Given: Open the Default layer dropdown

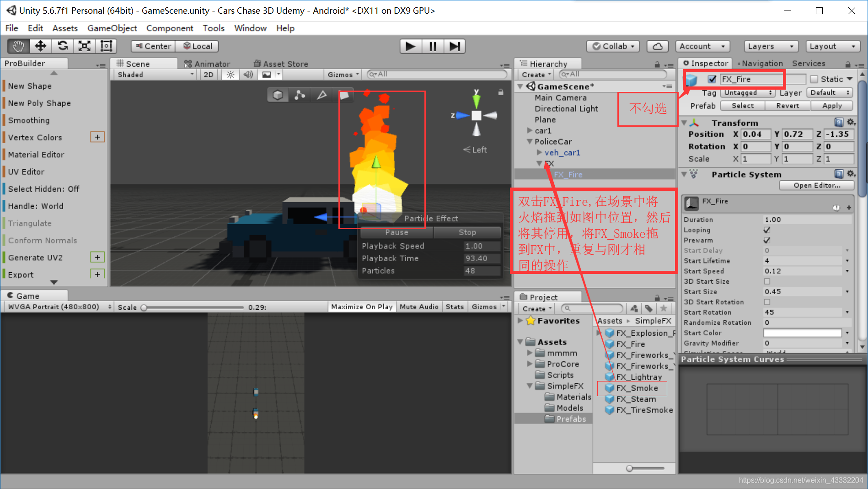Looking at the screenshot, I should pyautogui.click(x=830, y=93).
